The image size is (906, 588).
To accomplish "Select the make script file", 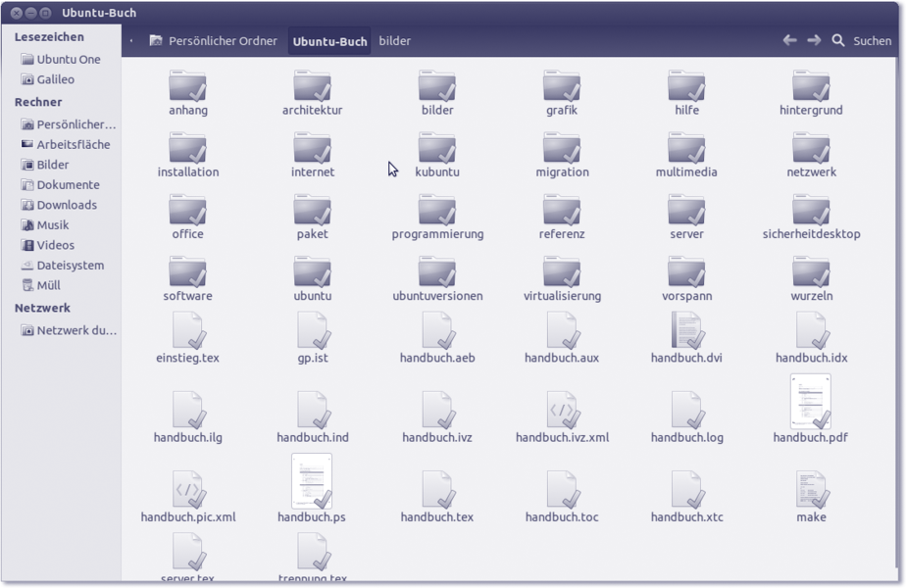I will 811,490.
